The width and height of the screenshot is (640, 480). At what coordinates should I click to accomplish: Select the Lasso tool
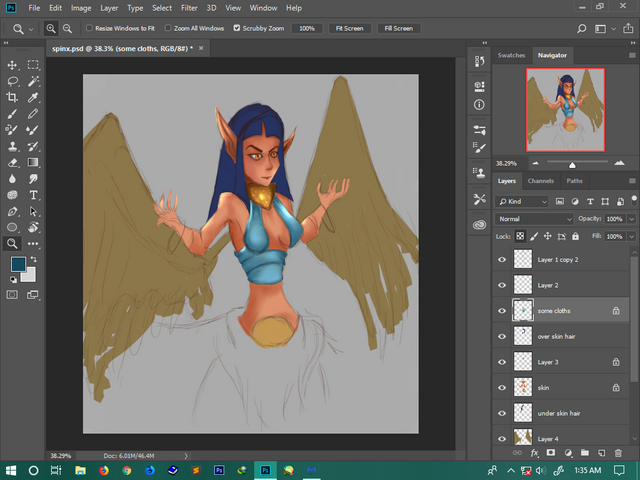click(x=12, y=81)
